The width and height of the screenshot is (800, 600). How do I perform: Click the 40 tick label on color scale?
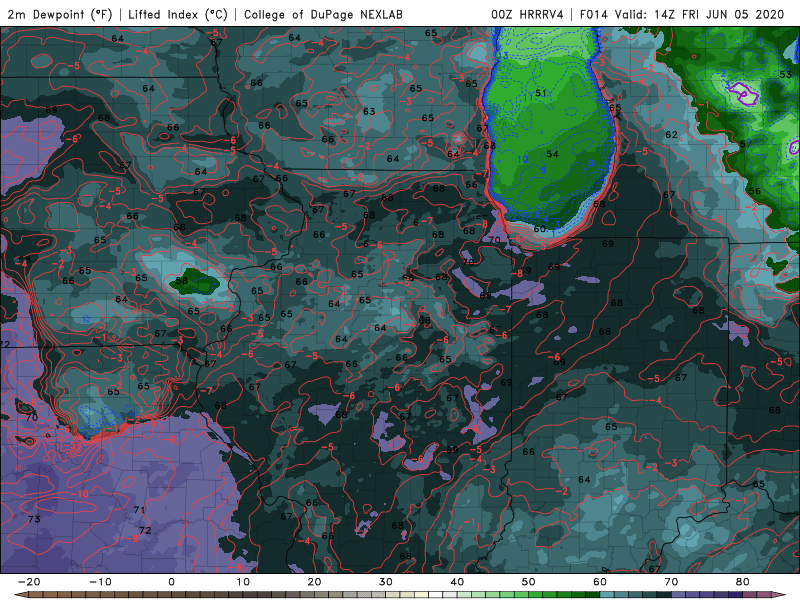[x=457, y=582]
